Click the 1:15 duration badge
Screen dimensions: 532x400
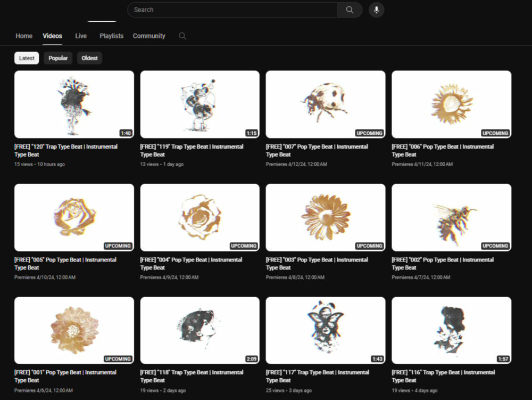[x=252, y=133]
